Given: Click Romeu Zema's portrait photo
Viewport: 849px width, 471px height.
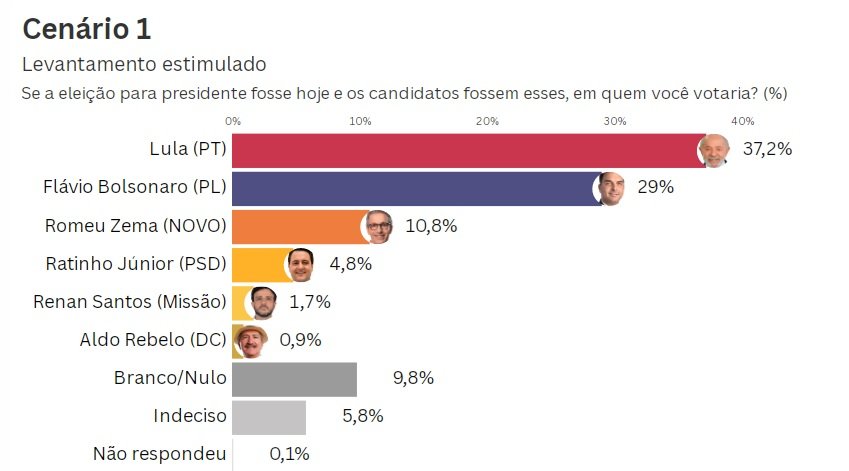Looking at the screenshot, I should pos(377,226).
